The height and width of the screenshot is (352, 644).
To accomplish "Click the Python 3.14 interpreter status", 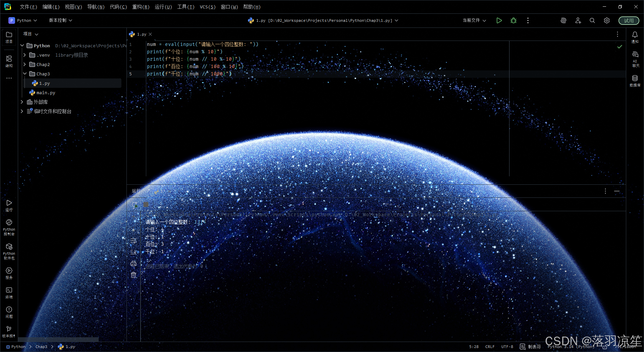I will click(571, 347).
